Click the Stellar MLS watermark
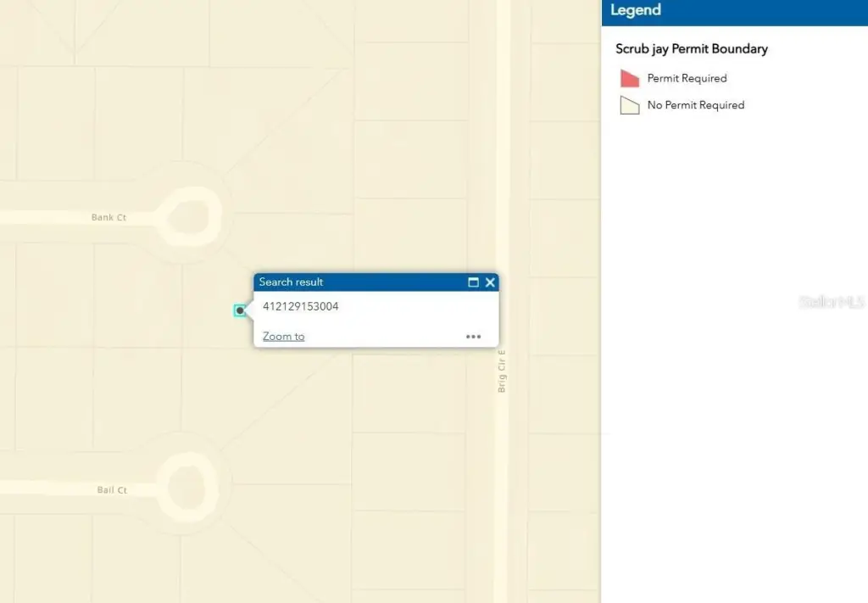This screenshot has height=603, width=868. point(831,302)
